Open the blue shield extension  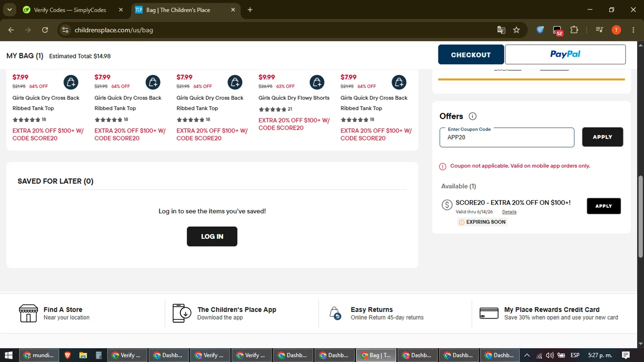click(540, 30)
